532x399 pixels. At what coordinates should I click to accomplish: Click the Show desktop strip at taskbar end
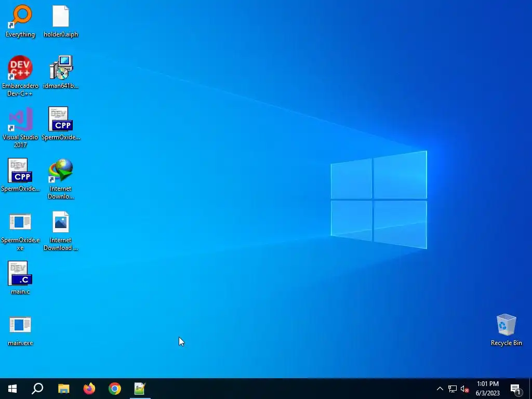point(530,389)
